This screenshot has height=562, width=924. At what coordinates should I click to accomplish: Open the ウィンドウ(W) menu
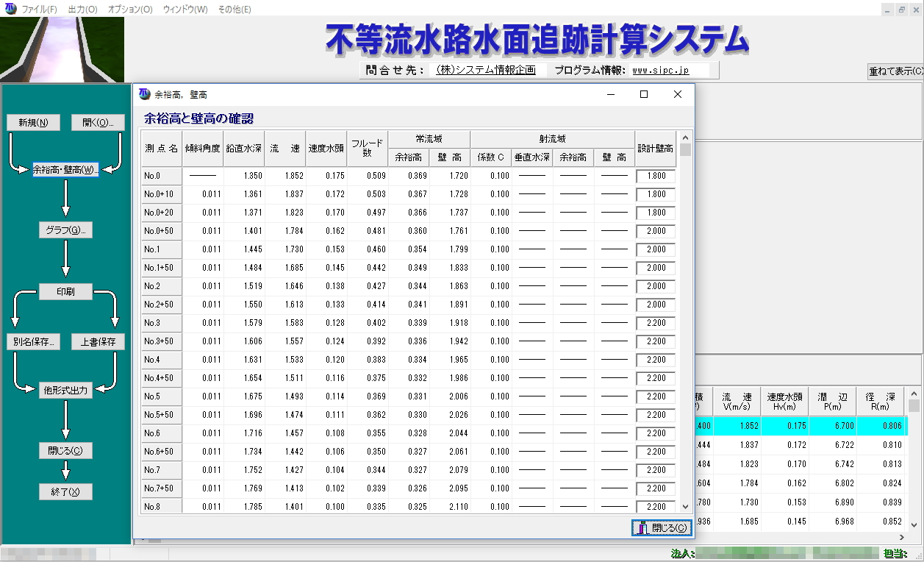point(185,10)
